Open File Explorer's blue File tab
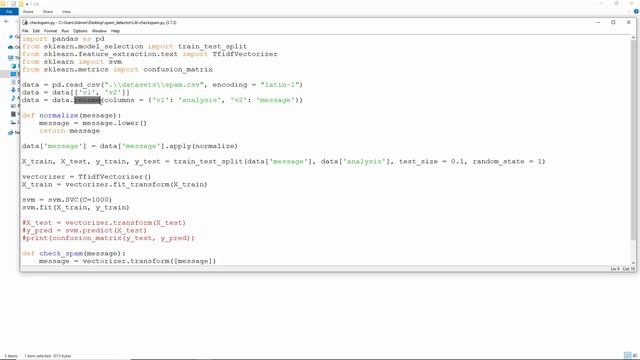Image resolution: width=640 pixels, height=360 pixels. 9,12
